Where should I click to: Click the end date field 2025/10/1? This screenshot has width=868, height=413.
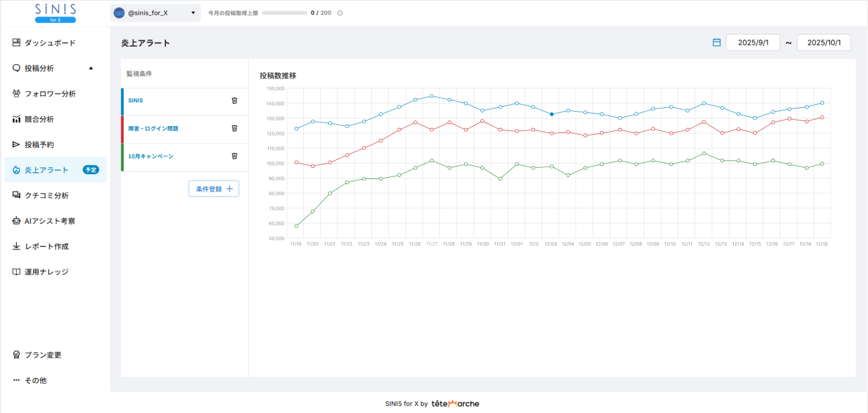click(x=823, y=42)
